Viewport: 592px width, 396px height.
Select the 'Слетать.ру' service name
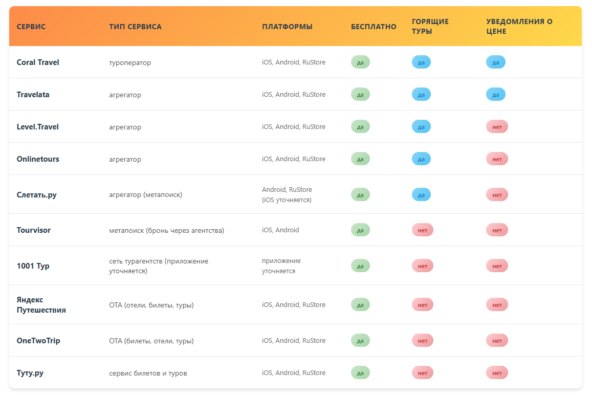[36, 195]
